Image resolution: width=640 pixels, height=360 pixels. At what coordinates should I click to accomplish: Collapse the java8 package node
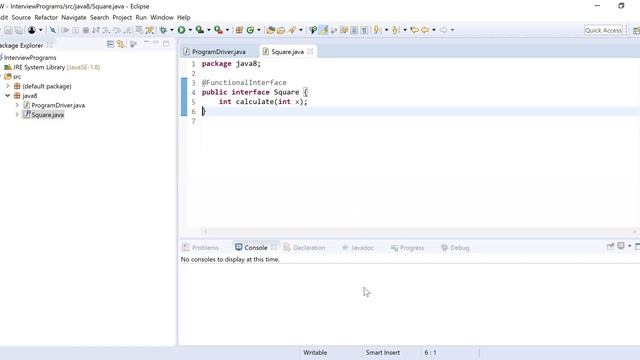tap(8, 96)
